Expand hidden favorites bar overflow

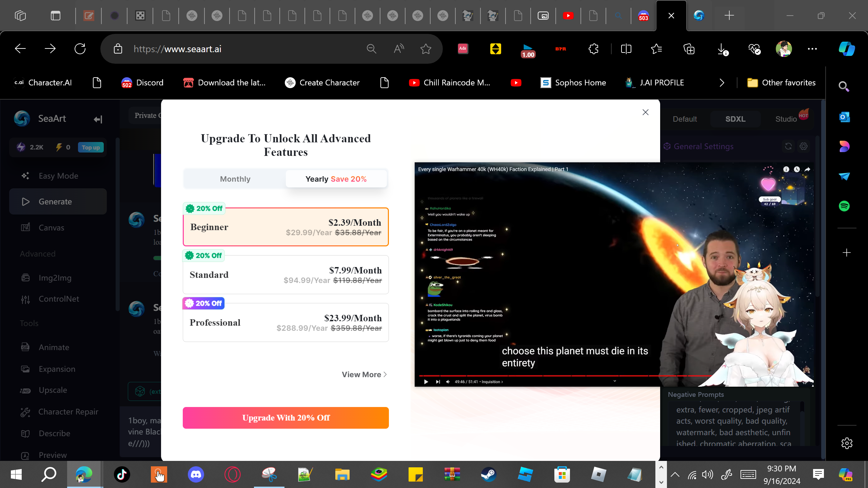click(x=722, y=83)
